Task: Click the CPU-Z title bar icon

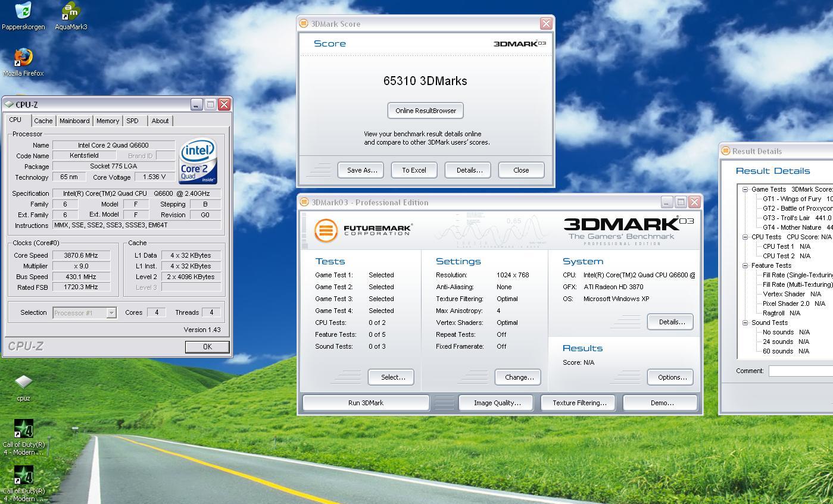Action: (x=9, y=104)
